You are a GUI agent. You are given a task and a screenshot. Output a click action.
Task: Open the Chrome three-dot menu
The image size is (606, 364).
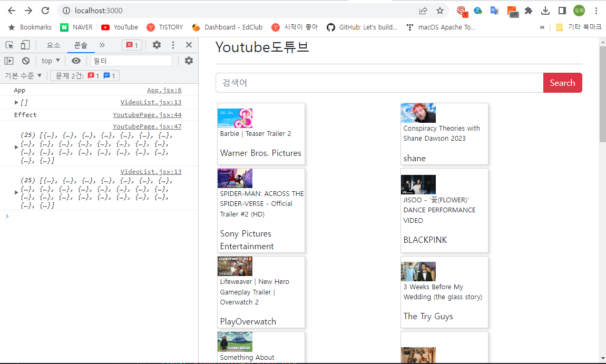coord(596,11)
